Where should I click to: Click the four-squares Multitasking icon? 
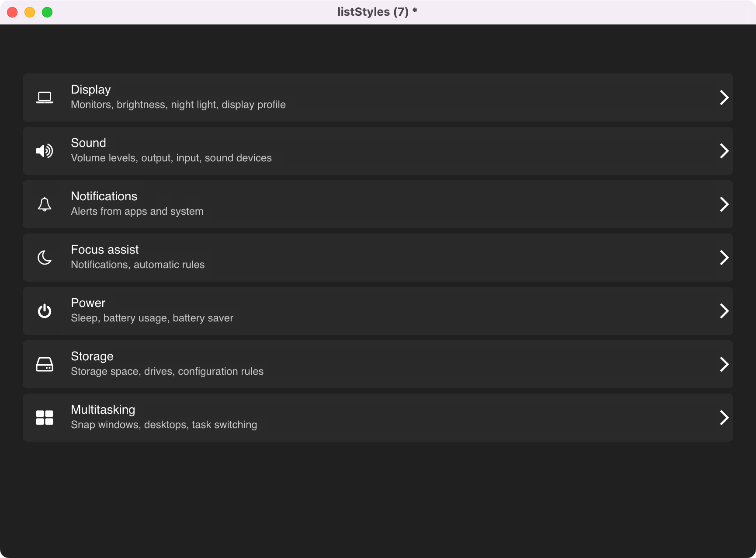pos(45,418)
